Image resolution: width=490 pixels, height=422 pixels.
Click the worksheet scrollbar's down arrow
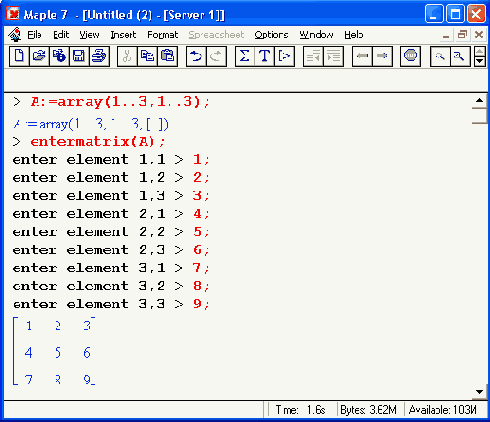click(x=479, y=392)
